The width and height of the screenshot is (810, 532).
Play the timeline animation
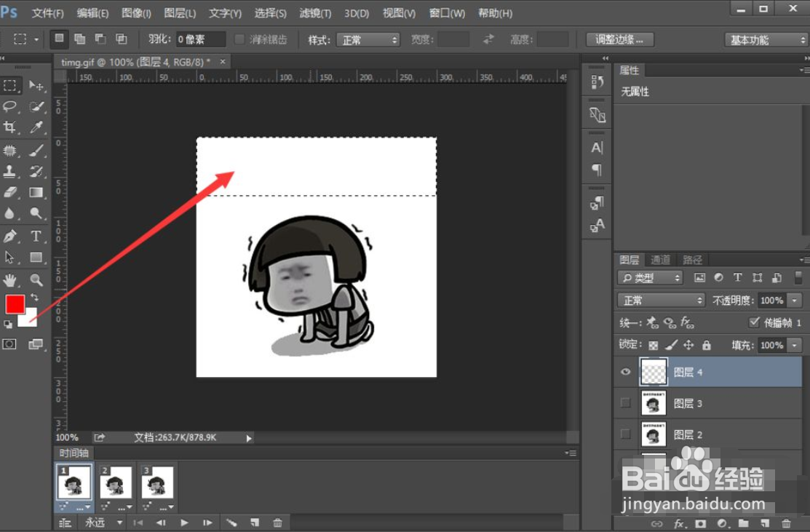[184, 523]
